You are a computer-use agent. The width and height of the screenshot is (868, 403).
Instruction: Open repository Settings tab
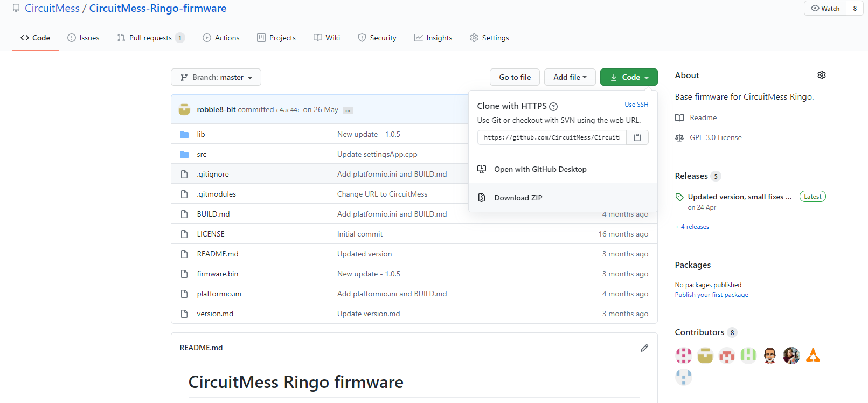[x=489, y=38]
